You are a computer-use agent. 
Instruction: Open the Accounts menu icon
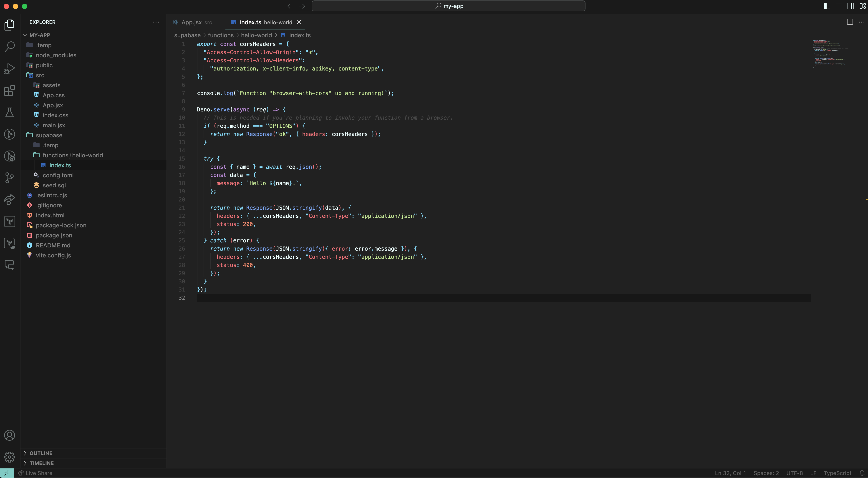9,435
